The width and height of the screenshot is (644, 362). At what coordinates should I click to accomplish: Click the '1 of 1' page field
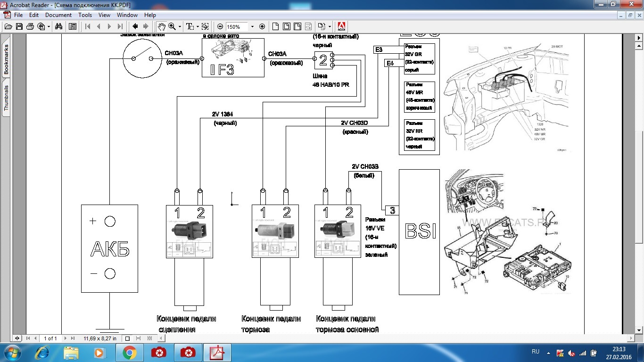(50, 338)
